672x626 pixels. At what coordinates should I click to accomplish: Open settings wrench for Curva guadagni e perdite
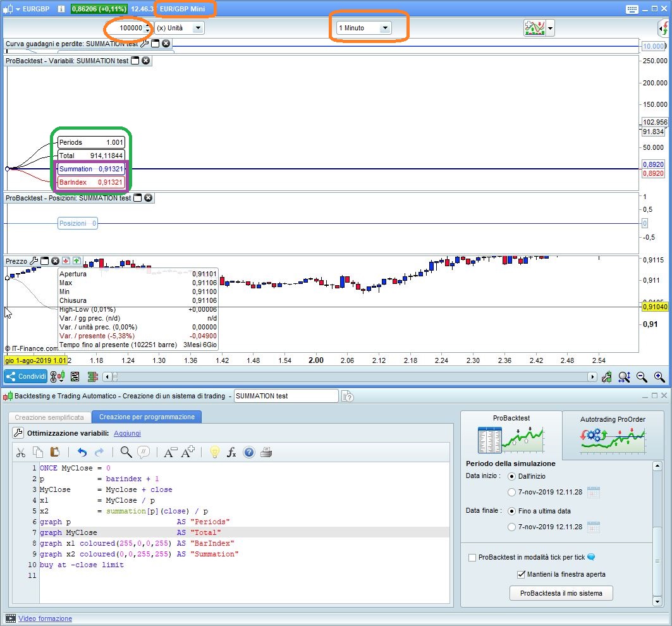pos(144,43)
